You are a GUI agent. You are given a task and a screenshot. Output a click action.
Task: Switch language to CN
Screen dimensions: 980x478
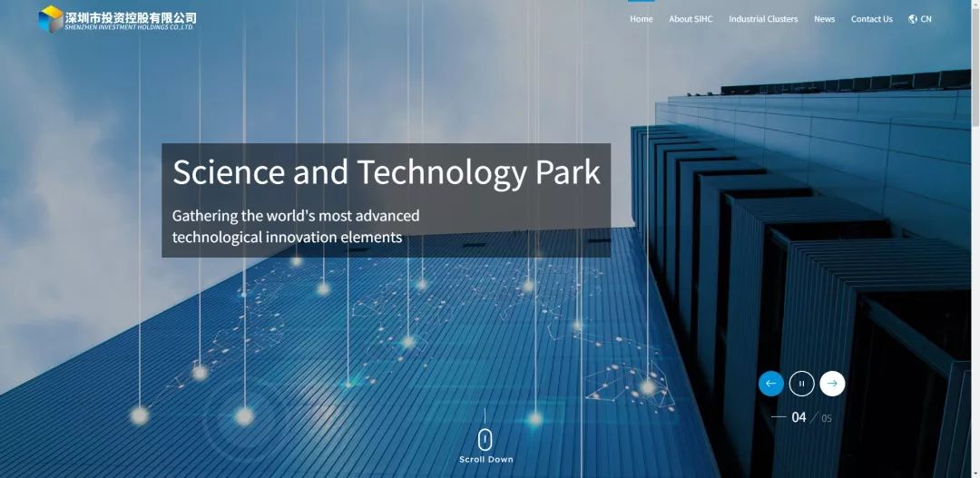(926, 19)
